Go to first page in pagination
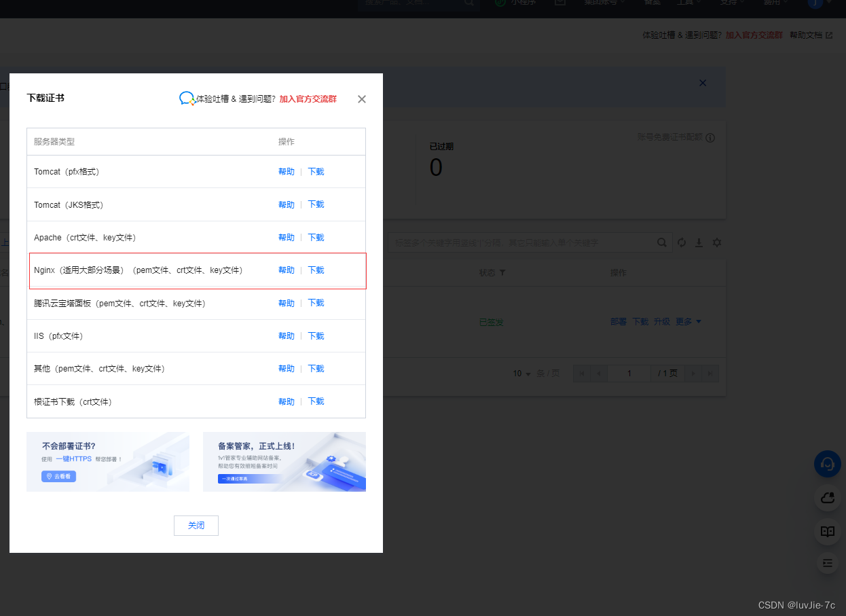This screenshot has width=846, height=616. click(x=583, y=374)
